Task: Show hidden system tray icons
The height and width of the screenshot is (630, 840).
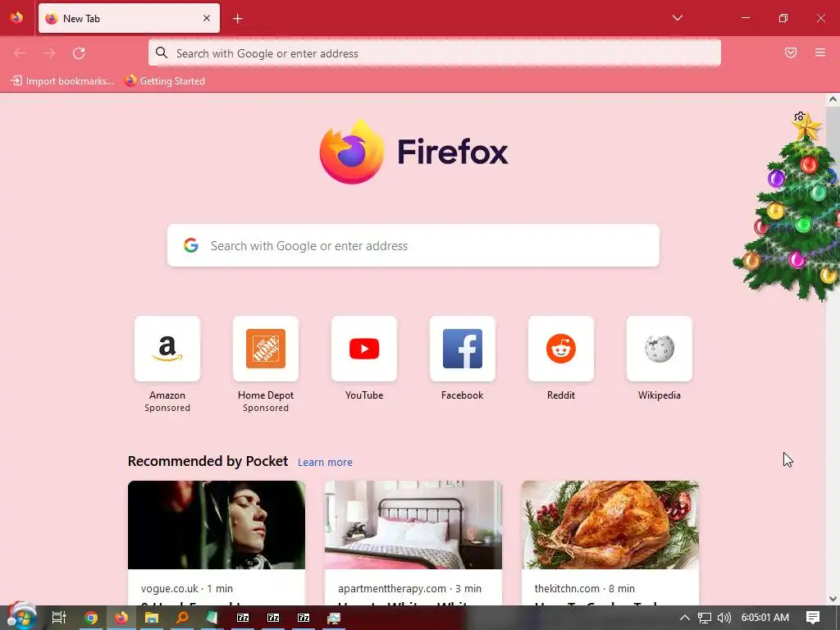Action: (x=685, y=618)
